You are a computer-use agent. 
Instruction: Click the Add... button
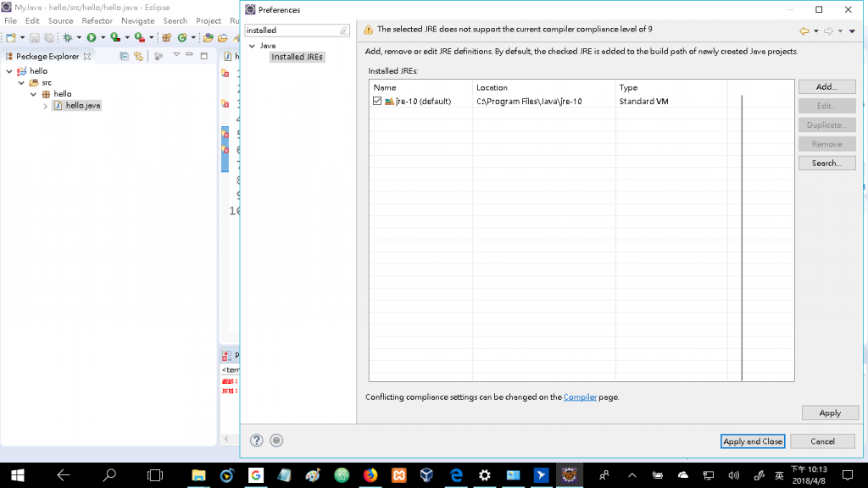(827, 87)
